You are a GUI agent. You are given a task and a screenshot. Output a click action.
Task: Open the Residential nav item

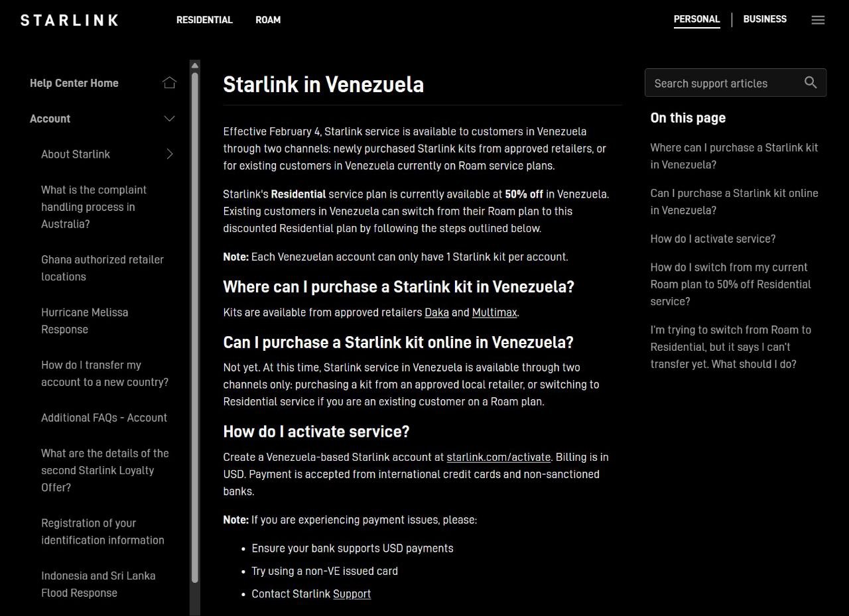click(x=204, y=20)
